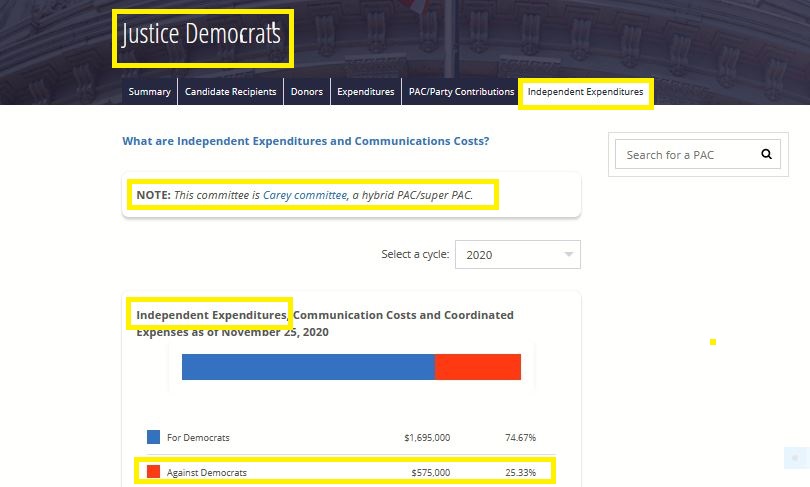Open the 2020 cycle dropdown
The width and height of the screenshot is (810, 487).
tap(518, 255)
